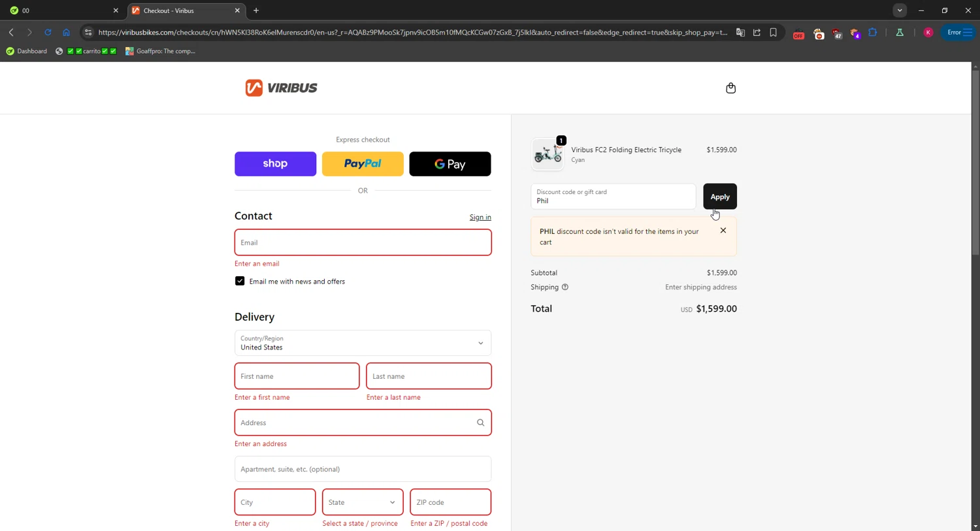Apply the discount code
The width and height of the screenshot is (980, 531).
click(720, 197)
